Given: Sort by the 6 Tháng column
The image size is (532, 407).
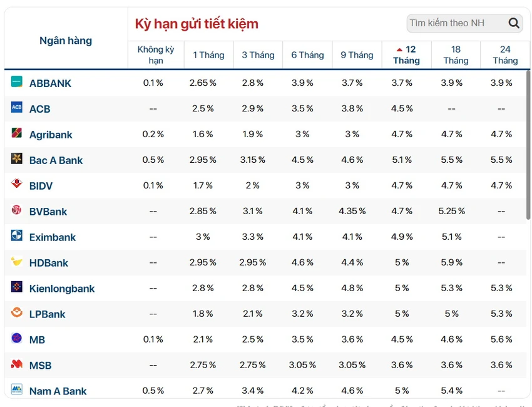Looking at the screenshot, I should [307, 55].
